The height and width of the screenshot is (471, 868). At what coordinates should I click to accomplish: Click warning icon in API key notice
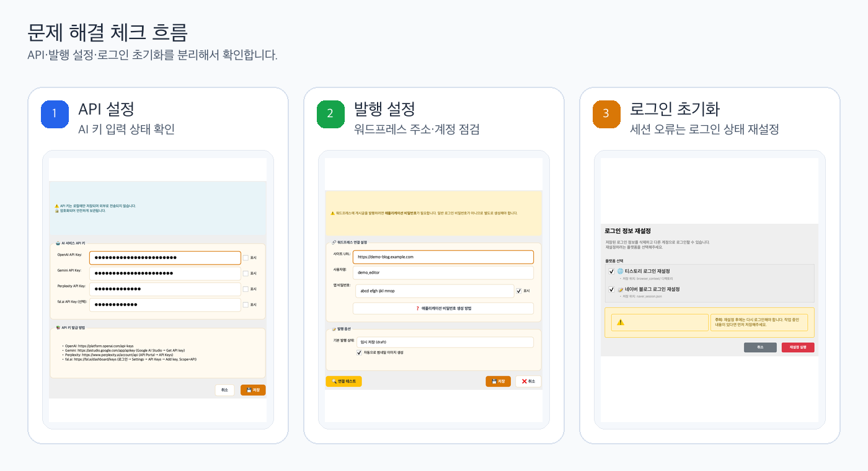point(56,206)
